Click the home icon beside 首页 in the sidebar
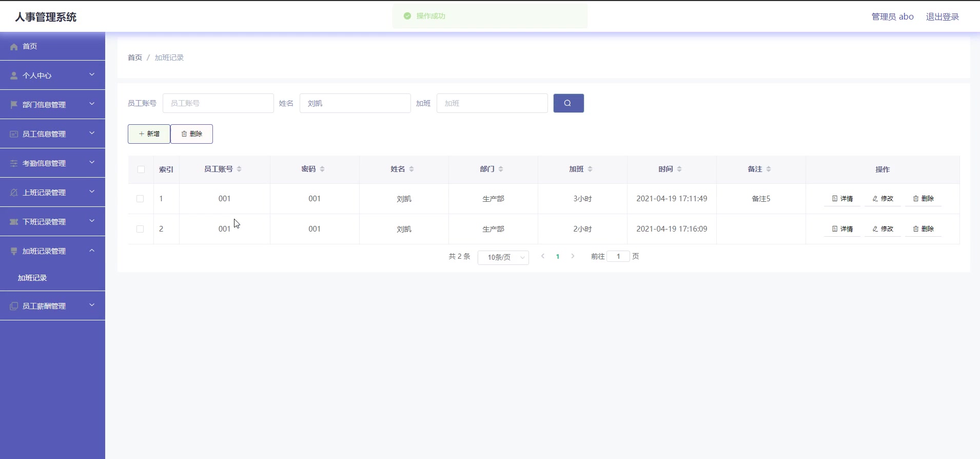Screen dimensions: 980x459 14,47
